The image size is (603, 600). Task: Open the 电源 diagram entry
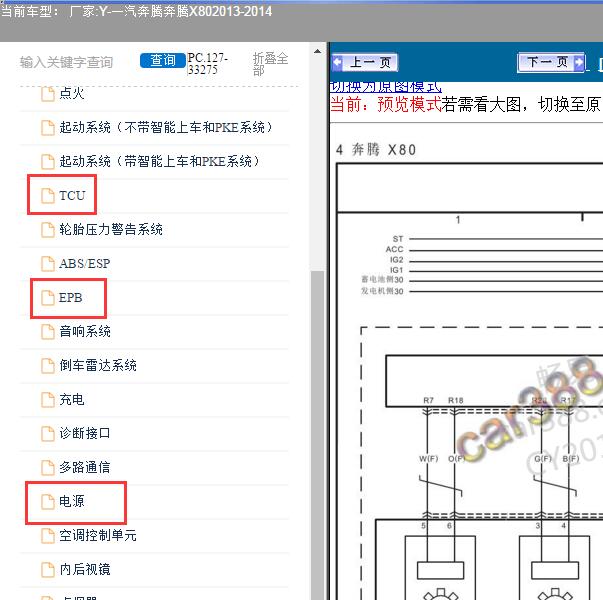[72, 501]
